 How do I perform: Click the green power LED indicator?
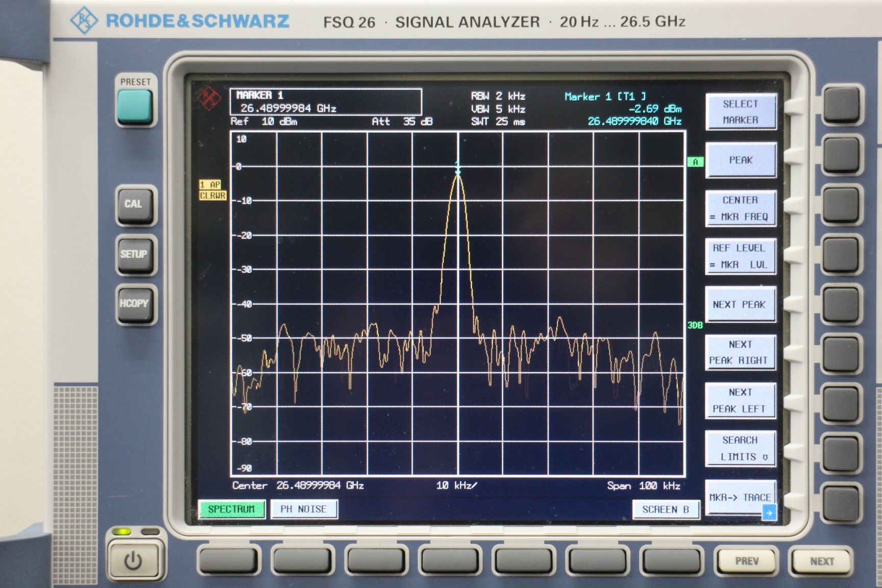pyautogui.click(x=122, y=532)
